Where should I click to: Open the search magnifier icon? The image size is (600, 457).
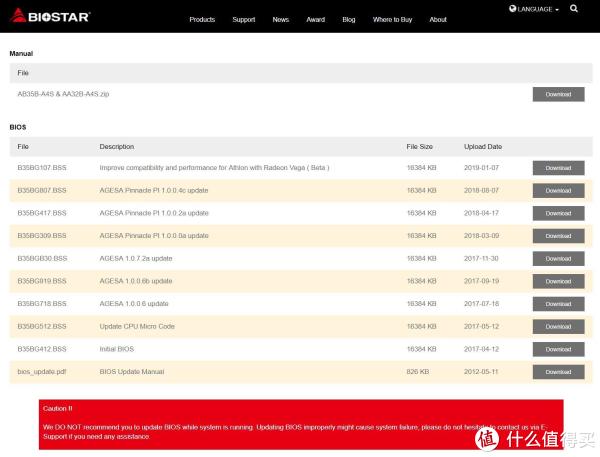(x=574, y=8)
